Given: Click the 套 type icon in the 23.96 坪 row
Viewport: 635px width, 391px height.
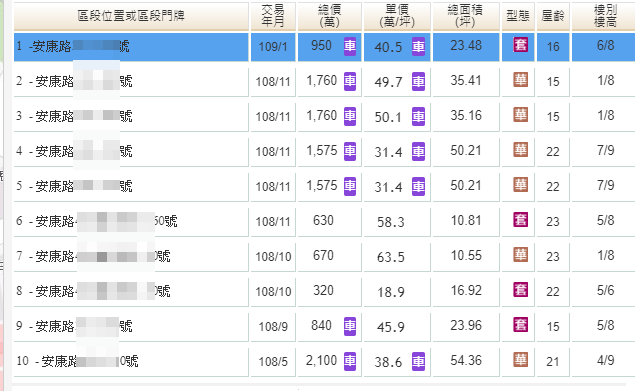Looking at the screenshot, I should tap(520, 325).
